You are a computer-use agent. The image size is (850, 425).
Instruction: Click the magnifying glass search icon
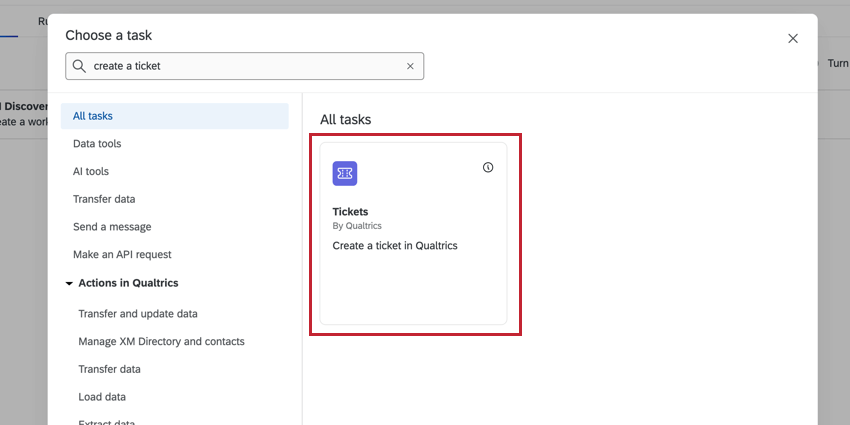click(x=79, y=66)
